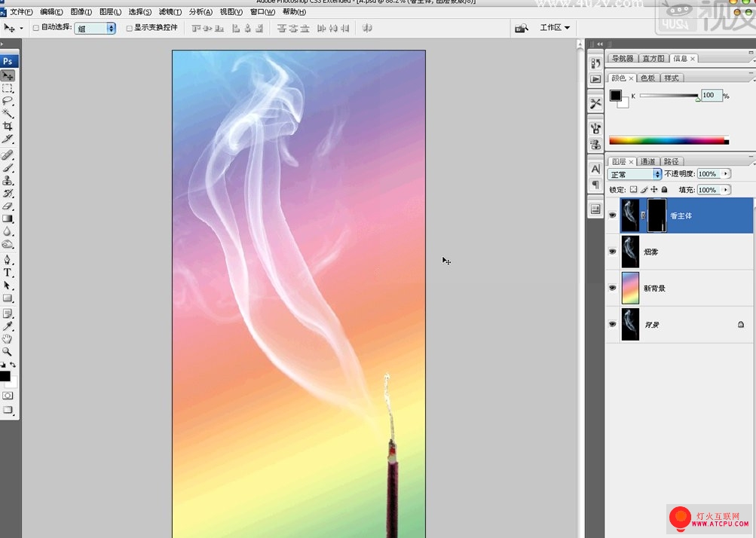Select the Move tool

(x=8, y=75)
